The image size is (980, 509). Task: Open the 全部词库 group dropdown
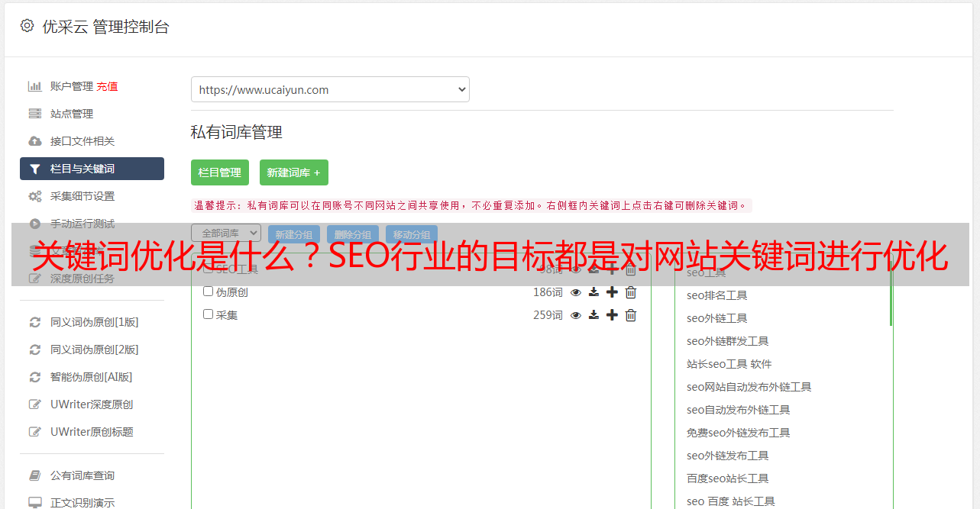226,233
